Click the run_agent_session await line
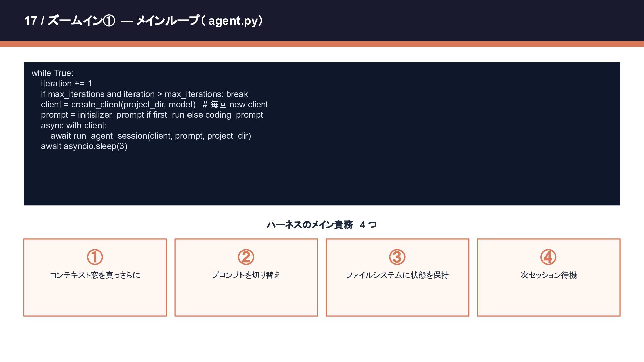 click(151, 136)
